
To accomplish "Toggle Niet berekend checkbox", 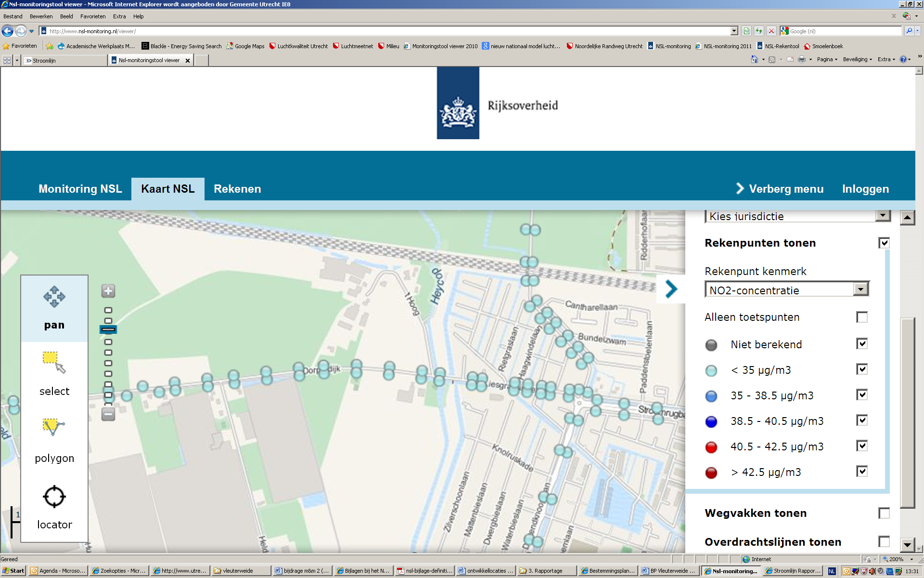I will click(x=862, y=343).
